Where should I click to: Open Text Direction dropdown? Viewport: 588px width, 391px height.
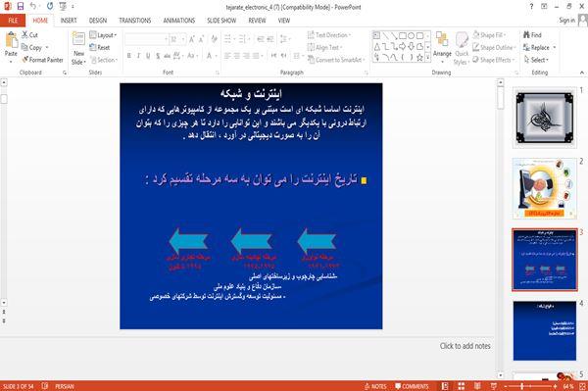coord(329,35)
